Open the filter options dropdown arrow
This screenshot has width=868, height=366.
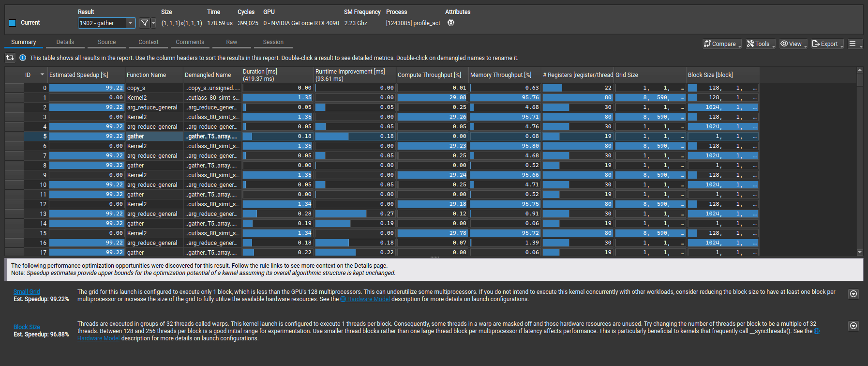click(x=153, y=23)
